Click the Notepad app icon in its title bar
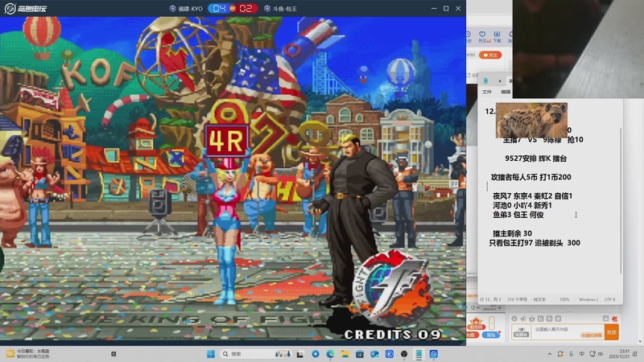This screenshot has height=362, width=644. click(x=485, y=80)
